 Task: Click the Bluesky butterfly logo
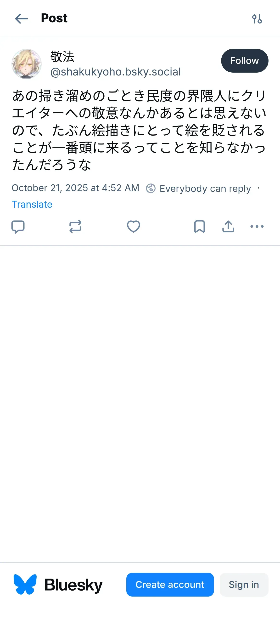tap(25, 585)
